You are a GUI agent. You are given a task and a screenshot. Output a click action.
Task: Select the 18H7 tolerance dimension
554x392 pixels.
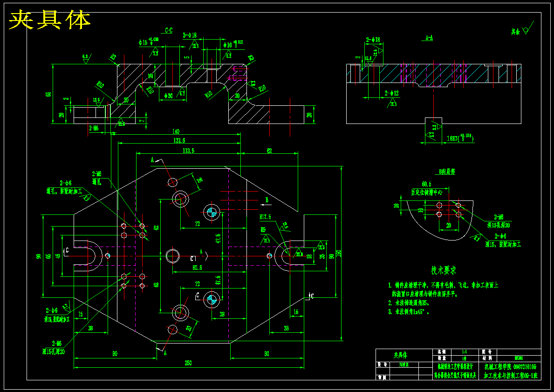click(x=460, y=138)
